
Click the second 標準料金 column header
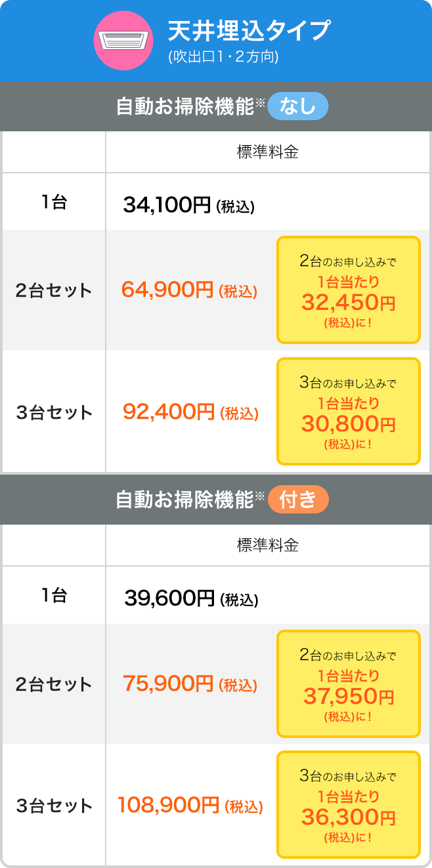(268, 545)
